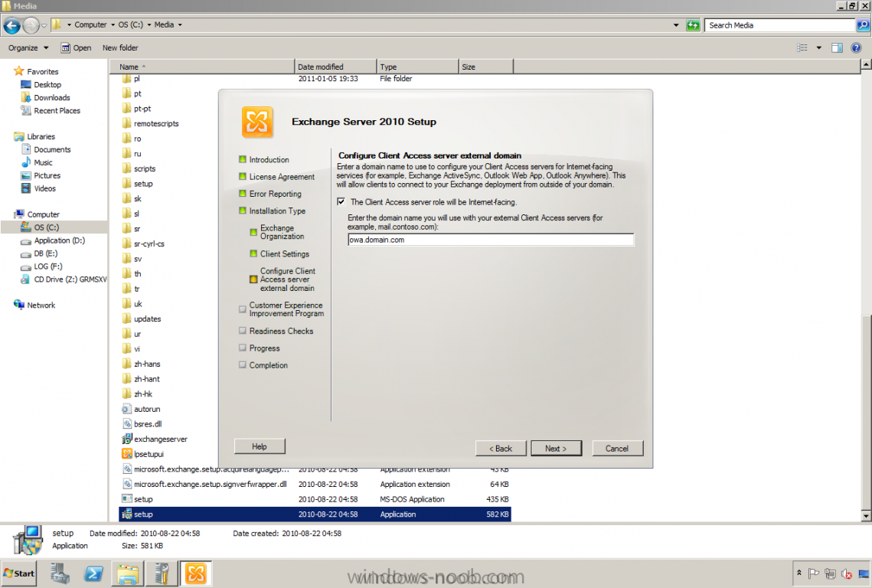Select DB (E:) drive
Image resolution: width=872 pixels, height=588 pixels.
point(39,253)
